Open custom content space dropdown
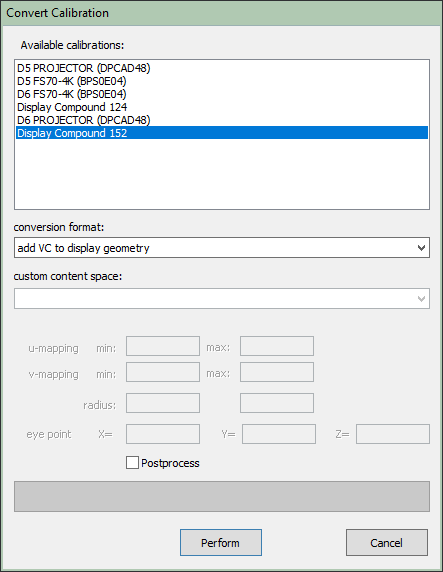The image size is (443, 572). tap(222, 298)
